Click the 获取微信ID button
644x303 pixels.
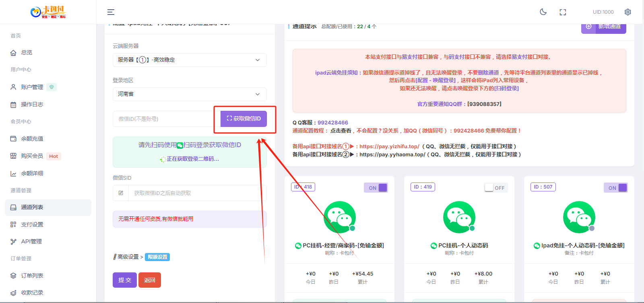click(x=244, y=119)
